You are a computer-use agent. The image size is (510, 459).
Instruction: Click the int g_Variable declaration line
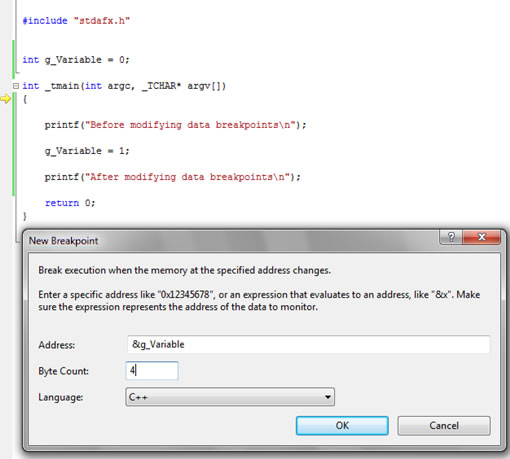[x=76, y=60]
